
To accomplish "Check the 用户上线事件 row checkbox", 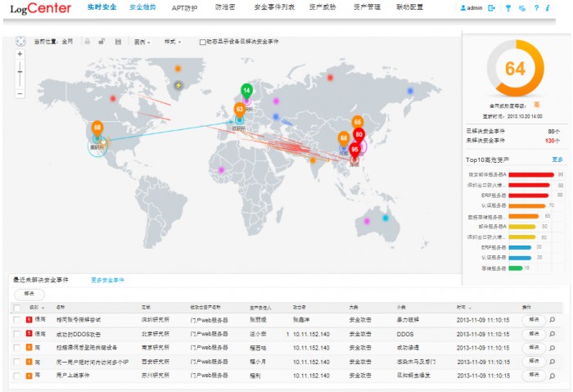I will point(17,376).
